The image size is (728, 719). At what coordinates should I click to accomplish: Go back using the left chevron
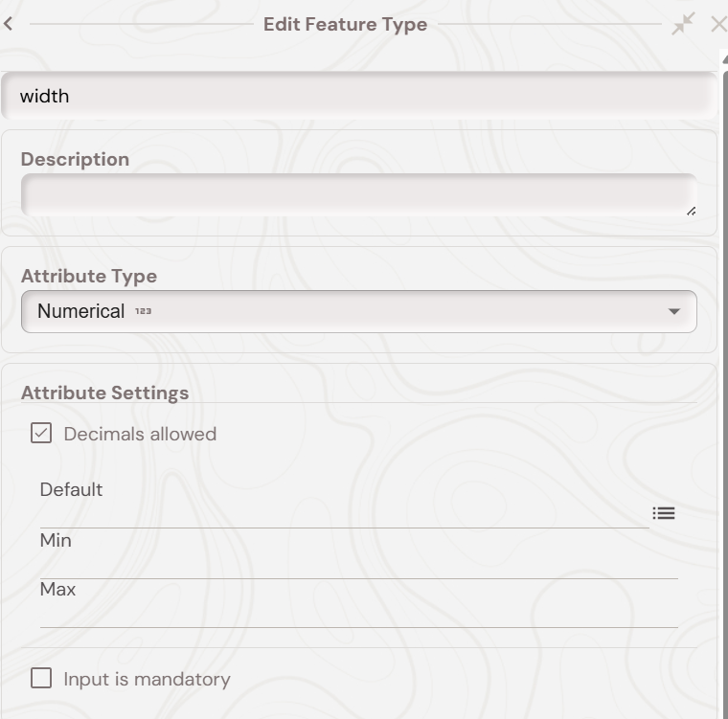coord(8,24)
